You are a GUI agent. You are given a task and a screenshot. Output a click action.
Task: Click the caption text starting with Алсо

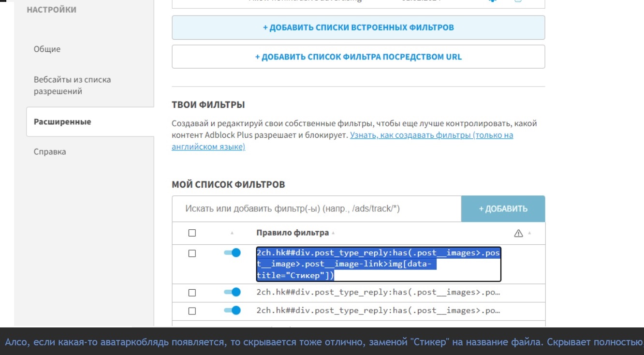pyautogui.click(x=323, y=342)
